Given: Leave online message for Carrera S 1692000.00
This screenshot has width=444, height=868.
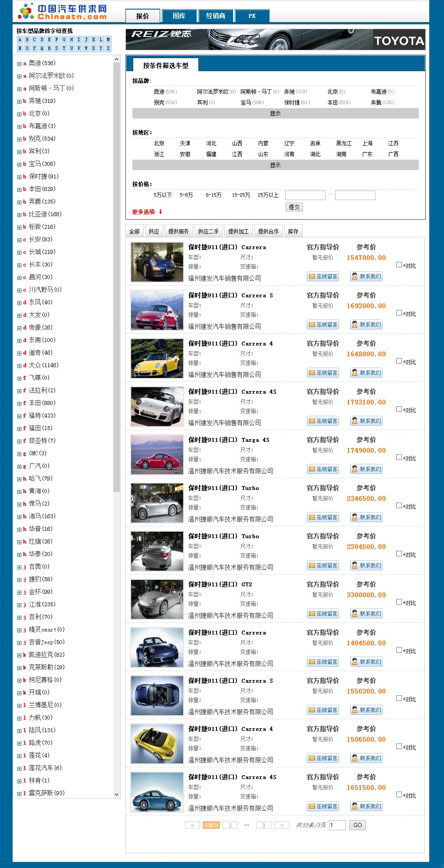Looking at the screenshot, I should tap(323, 325).
